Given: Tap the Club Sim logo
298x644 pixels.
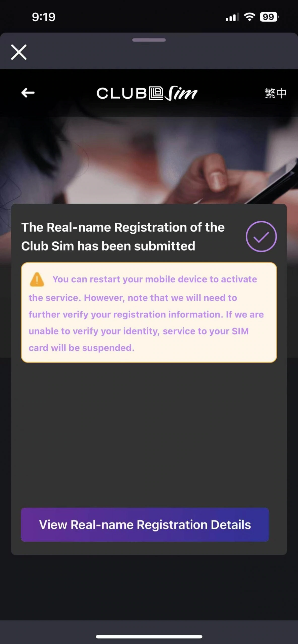Looking at the screenshot, I should [x=147, y=93].
